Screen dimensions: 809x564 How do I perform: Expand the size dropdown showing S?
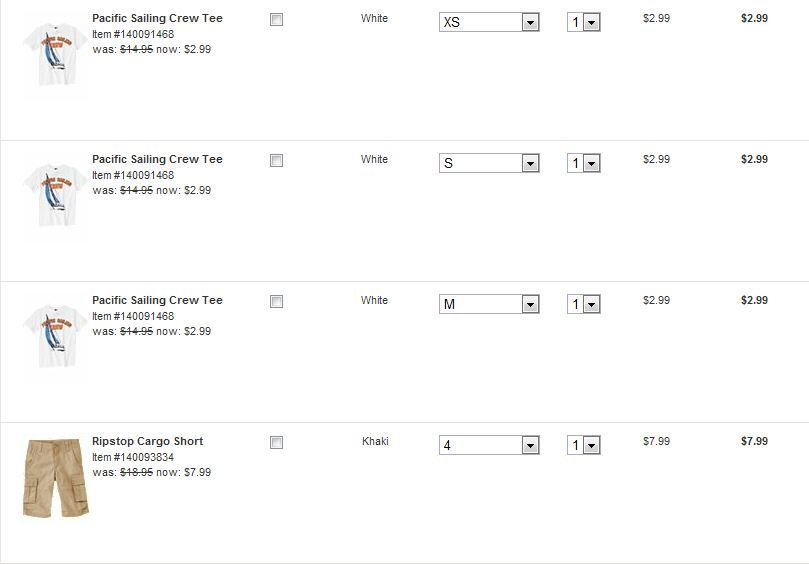click(x=489, y=163)
